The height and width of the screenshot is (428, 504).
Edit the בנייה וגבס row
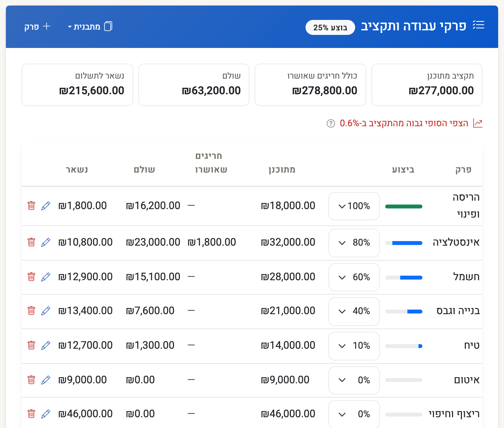tap(46, 311)
